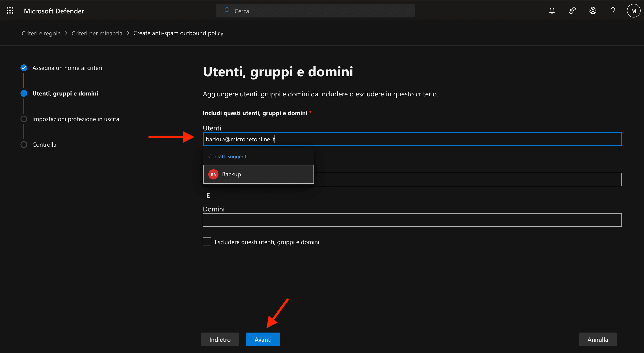Open the guided tour icon beside notifications
Image resolution: width=644 pixels, height=353 pixels.
[x=572, y=10]
